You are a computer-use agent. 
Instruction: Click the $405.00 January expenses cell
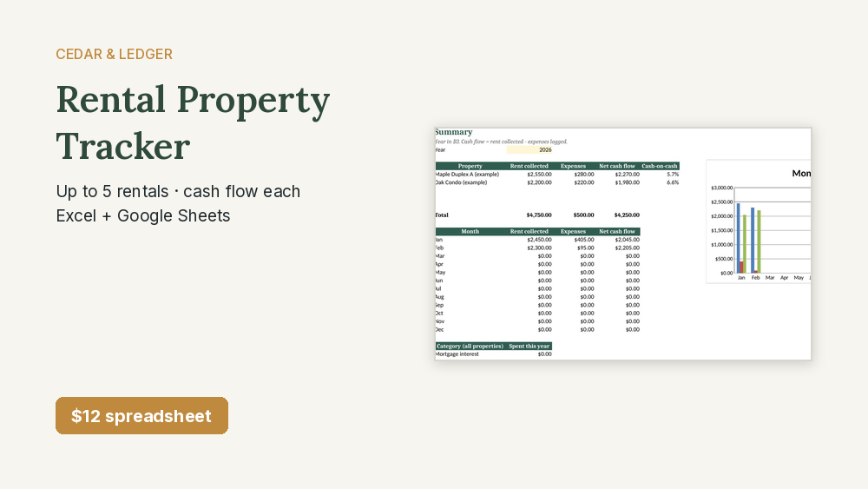tap(584, 240)
